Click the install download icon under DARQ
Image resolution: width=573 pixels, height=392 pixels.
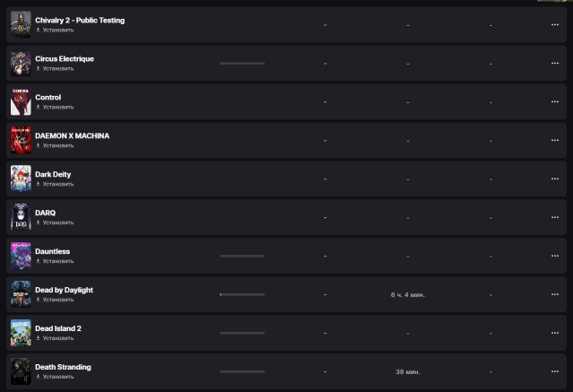coord(38,222)
